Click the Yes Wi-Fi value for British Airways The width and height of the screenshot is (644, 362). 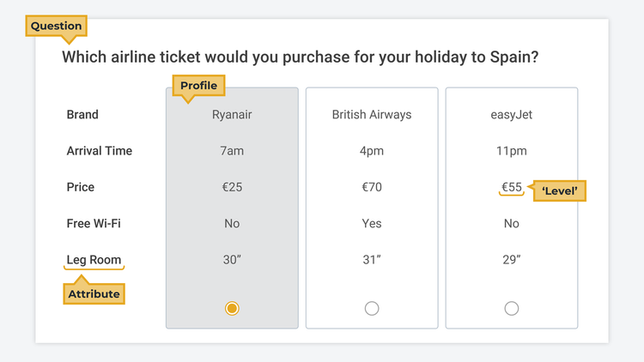(372, 224)
